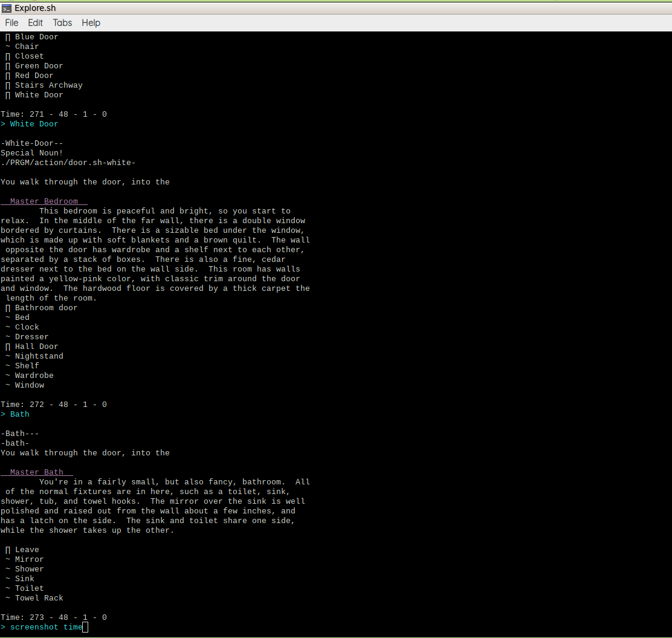Click the Bathroom door list entry
672x638 pixels.
[46, 308]
